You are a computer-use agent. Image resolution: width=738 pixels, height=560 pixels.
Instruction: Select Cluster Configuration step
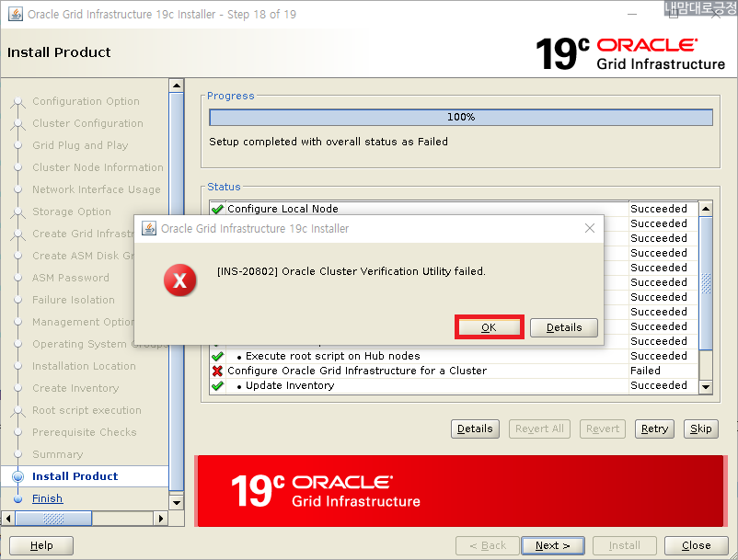pyautogui.click(x=87, y=123)
